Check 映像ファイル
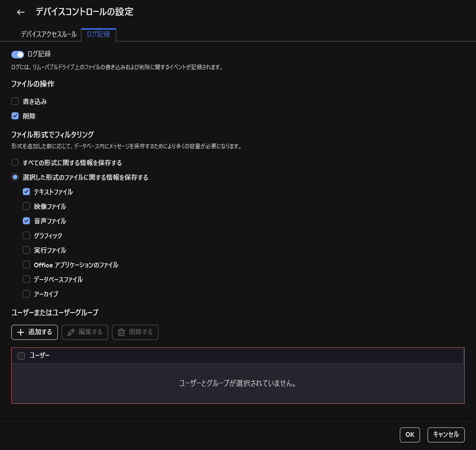This screenshot has width=476, height=450. click(x=26, y=206)
